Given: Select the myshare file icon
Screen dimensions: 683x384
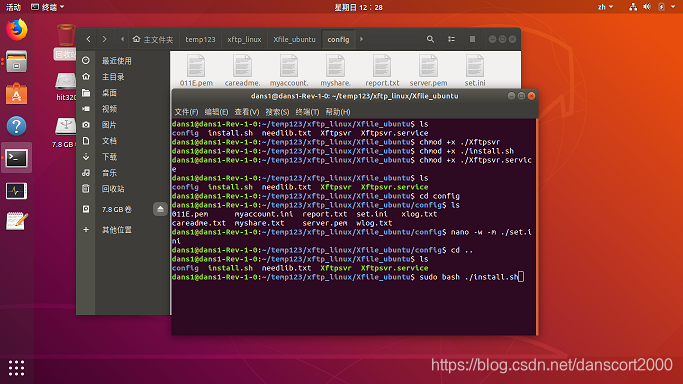Looking at the screenshot, I should pos(335,71).
